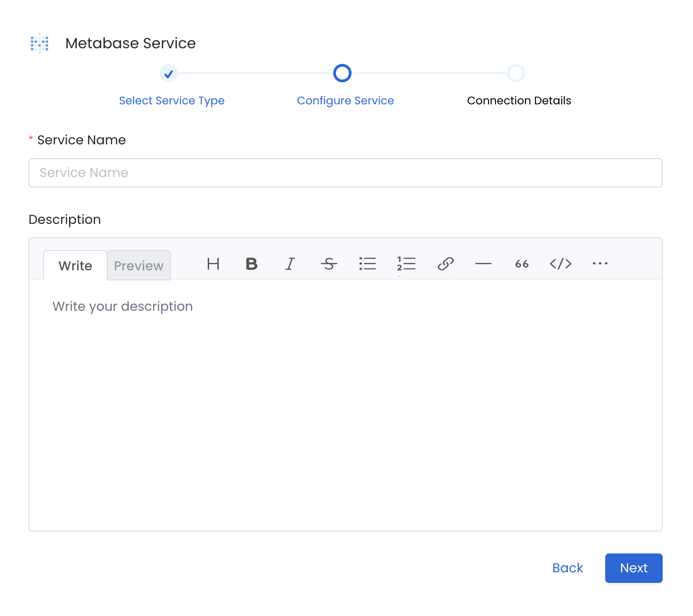Go back to Select Service Type step
Screen dimensions: 693x616
pyautogui.click(x=171, y=100)
